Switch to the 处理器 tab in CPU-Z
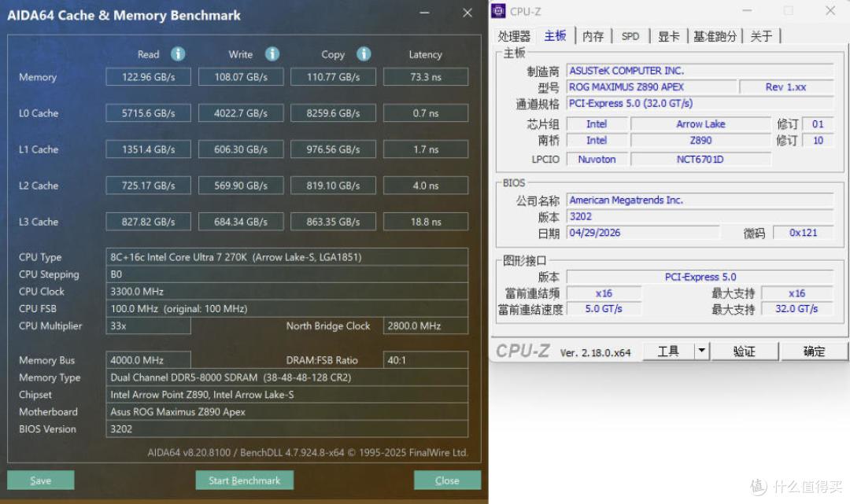Screen dimensions: 850x504 (514, 36)
